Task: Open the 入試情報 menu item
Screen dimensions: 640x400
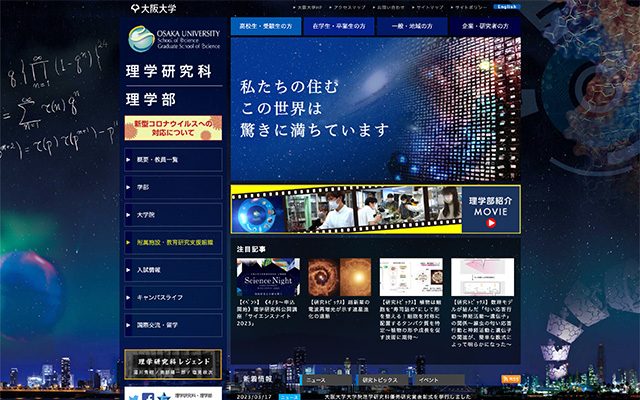Action: coord(173,270)
